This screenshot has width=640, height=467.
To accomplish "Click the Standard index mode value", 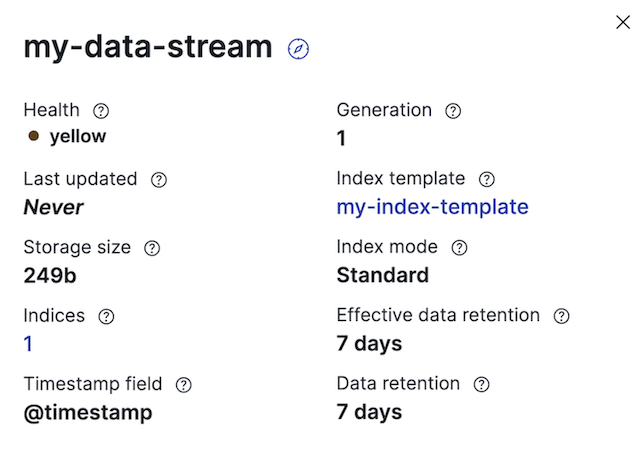I will (382, 275).
